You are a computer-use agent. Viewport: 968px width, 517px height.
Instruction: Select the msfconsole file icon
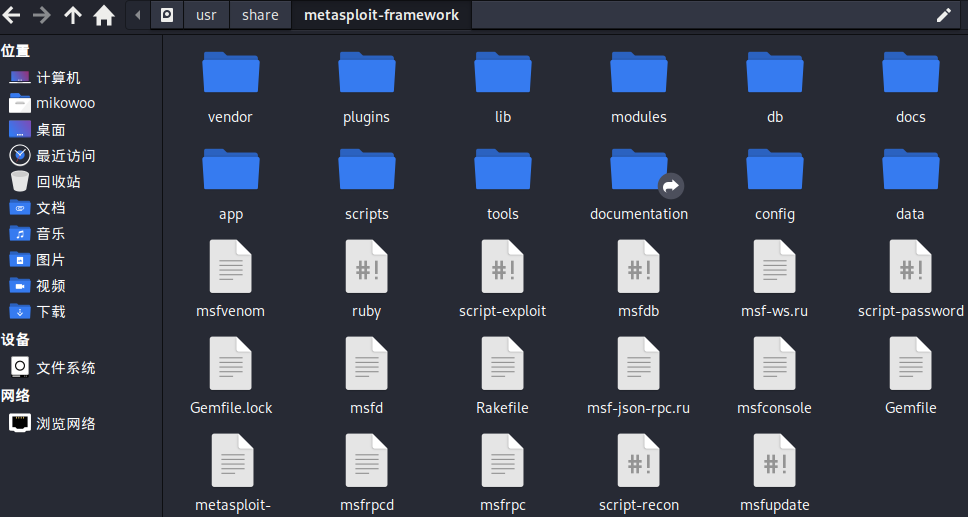point(775,363)
